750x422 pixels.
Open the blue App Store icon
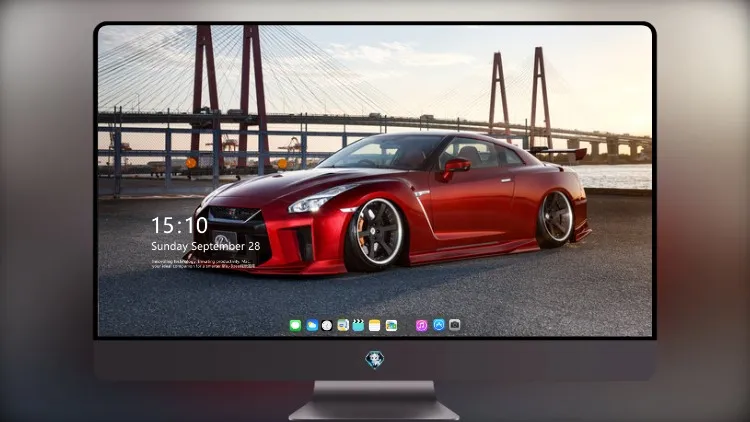click(439, 325)
